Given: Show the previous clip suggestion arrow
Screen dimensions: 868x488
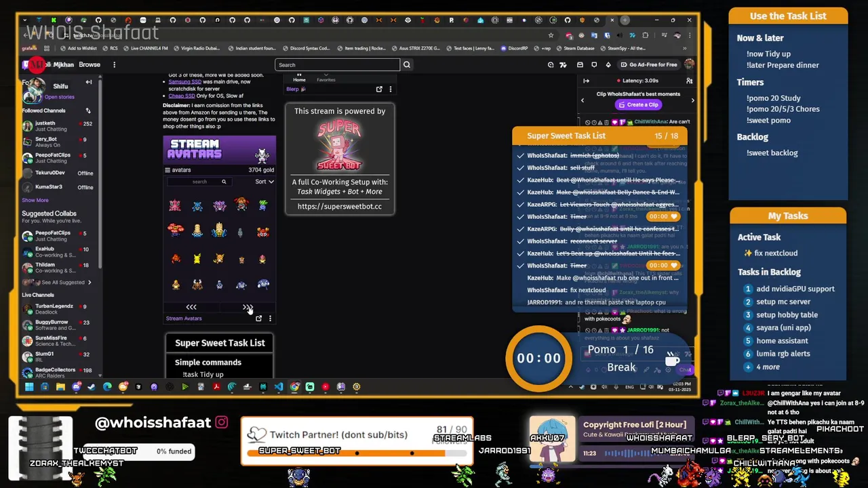Looking at the screenshot, I should [x=582, y=100].
